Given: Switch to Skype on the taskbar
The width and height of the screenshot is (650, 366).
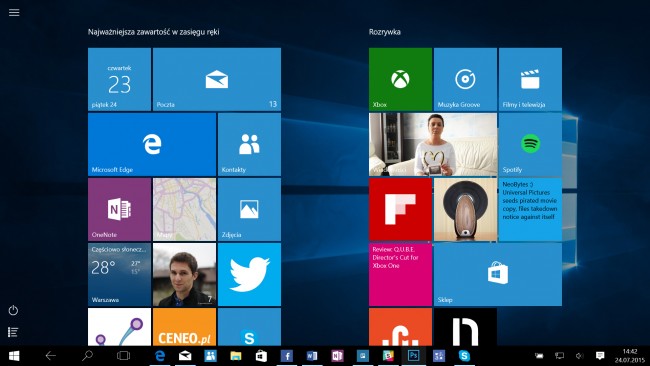Looking at the screenshot, I should tap(464, 356).
